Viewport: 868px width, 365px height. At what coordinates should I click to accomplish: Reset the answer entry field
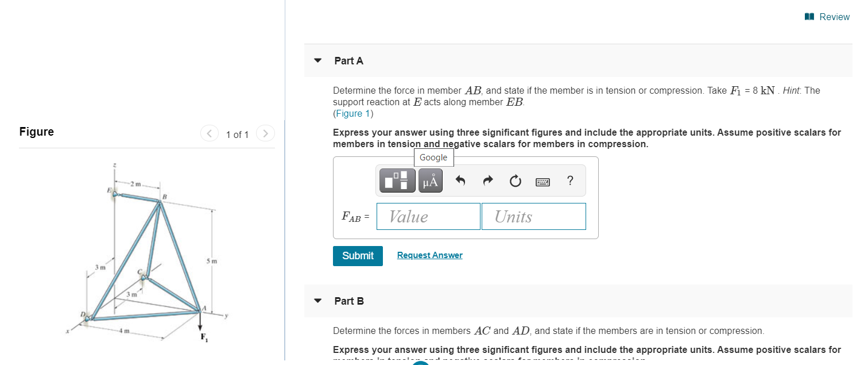(x=515, y=180)
